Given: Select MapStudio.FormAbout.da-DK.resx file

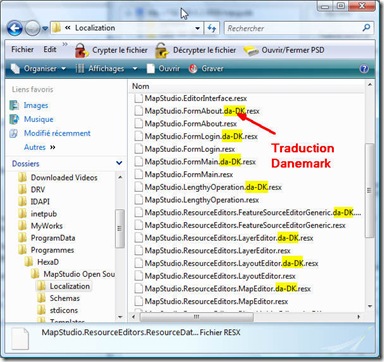Looking at the screenshot, I should pyautogui.click(x=197, y=111).
